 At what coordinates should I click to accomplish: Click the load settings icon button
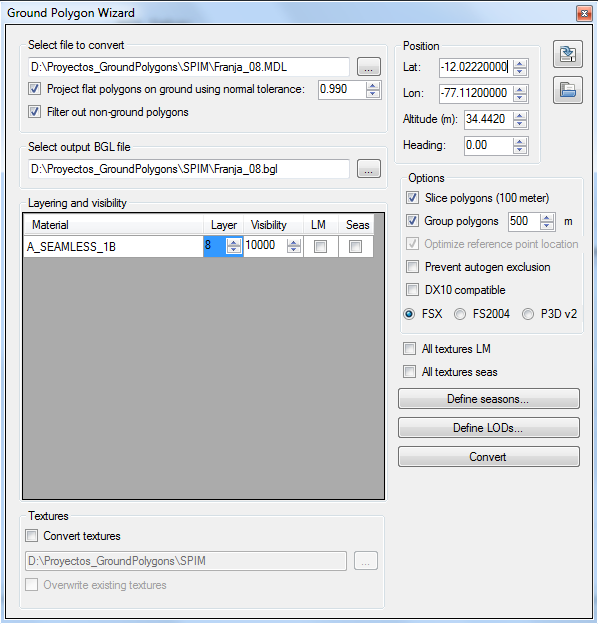[x=568, y=90]
